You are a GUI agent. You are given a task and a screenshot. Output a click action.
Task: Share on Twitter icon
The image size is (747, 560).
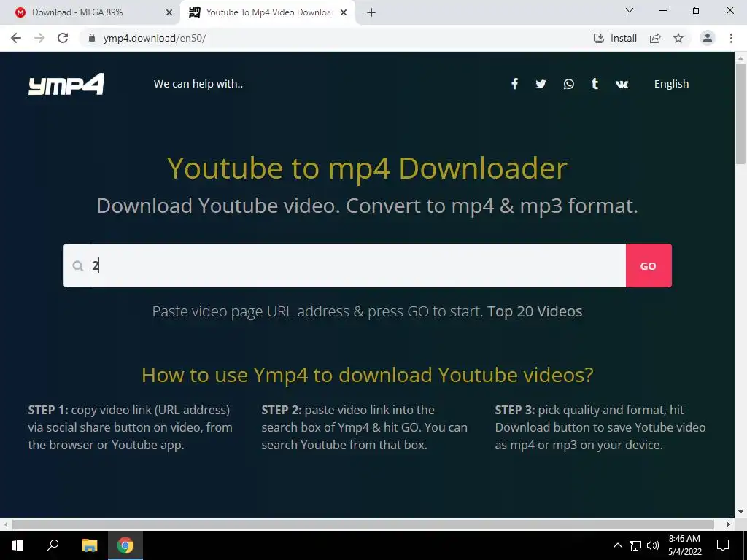click(541, 85)
